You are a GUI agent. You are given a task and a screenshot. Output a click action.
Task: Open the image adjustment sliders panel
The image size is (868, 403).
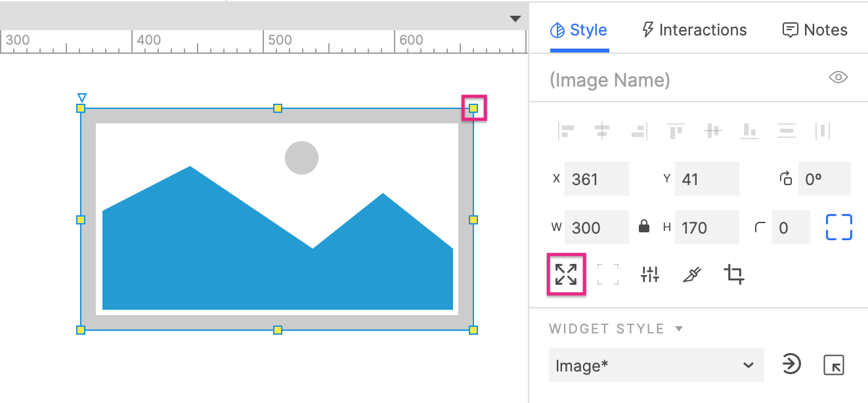[x=649, y=274]
